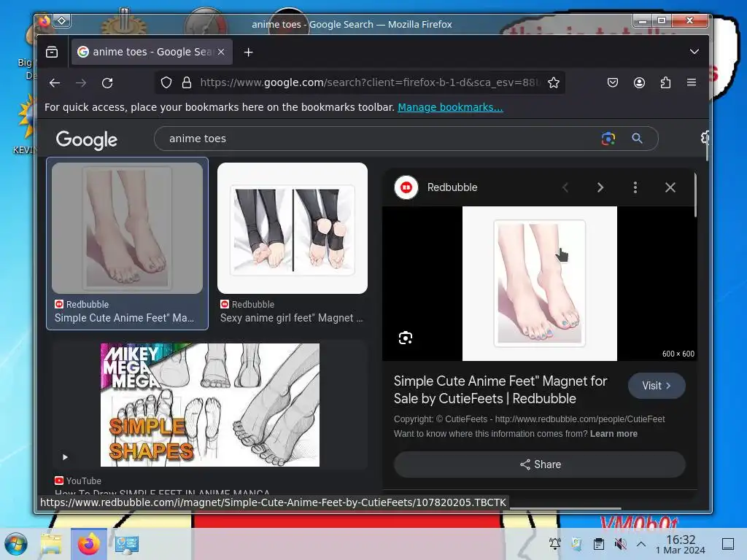This screenshot has width=747, height=560.
Task: Open Google quick settings gear
Action: [705, 138]
